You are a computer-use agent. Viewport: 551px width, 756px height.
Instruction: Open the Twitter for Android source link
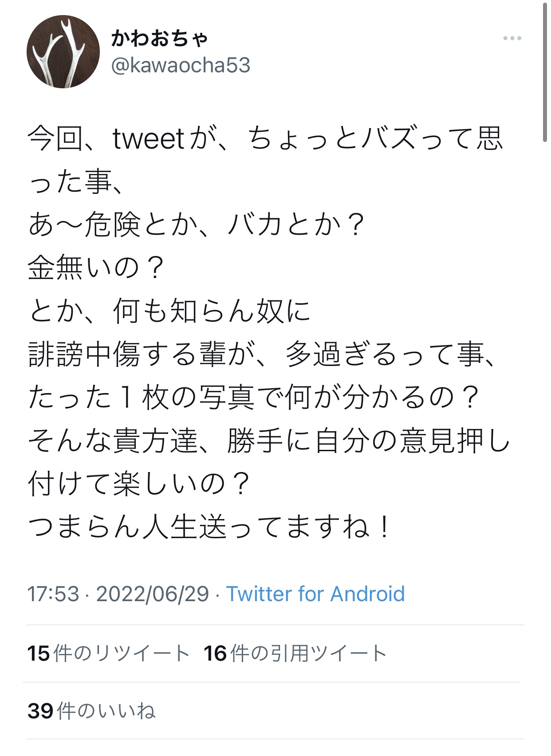point(315,594)
